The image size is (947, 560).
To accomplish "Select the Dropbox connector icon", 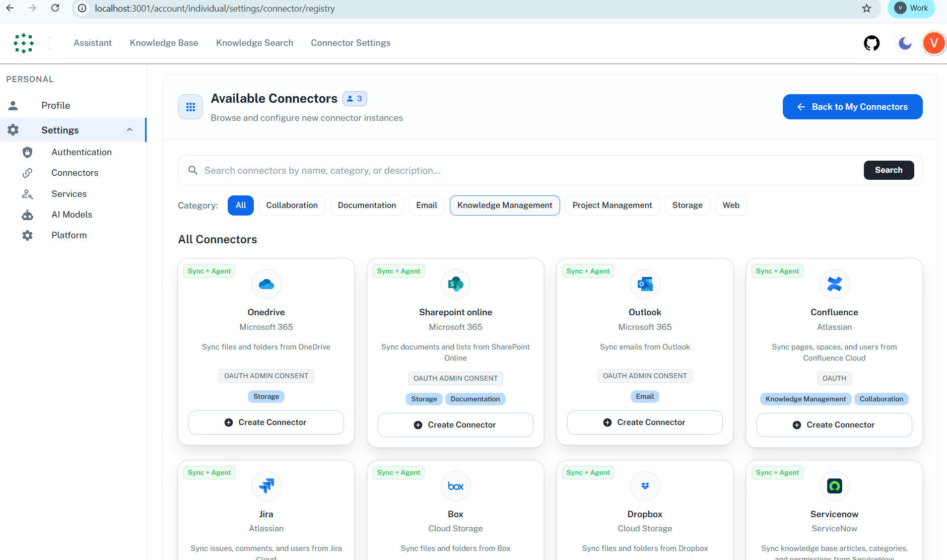I will [x=645, y=485].
